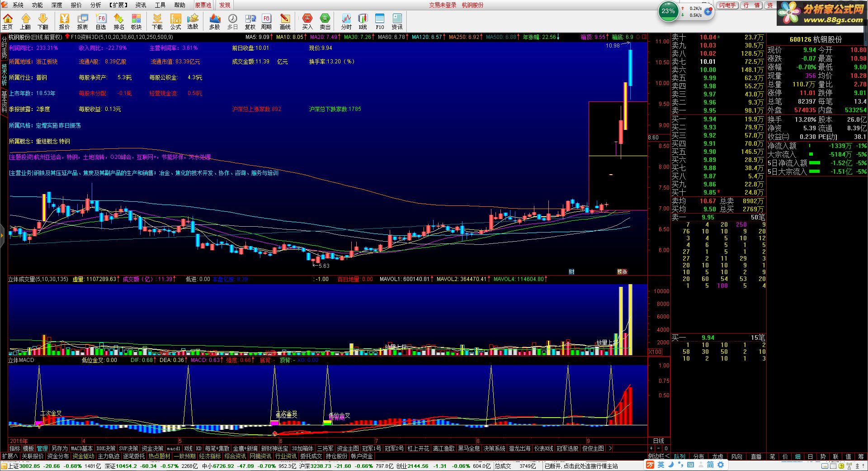The width and height of the screenshot is (868, 471).
Task: Open the 工具 menu
Action: [160, 5]
